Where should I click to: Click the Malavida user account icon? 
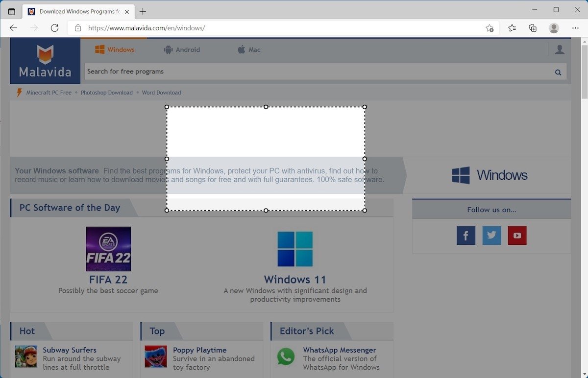pyautogui.click(x=560, y=49)
